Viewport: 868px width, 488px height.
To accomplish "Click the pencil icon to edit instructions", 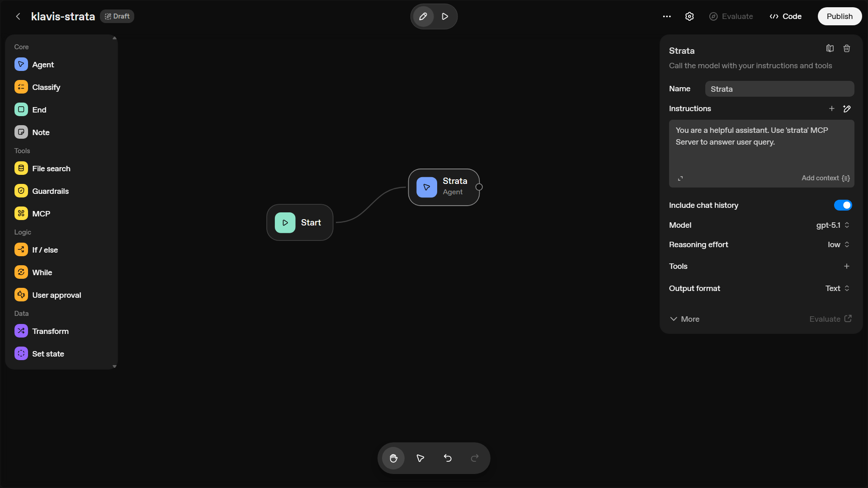I will point(847,108).
